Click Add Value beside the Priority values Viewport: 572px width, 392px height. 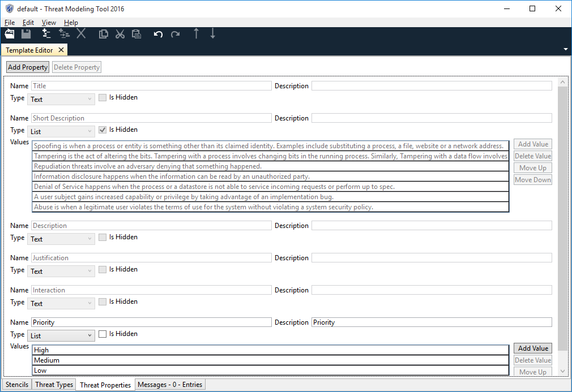click(532, 348)
